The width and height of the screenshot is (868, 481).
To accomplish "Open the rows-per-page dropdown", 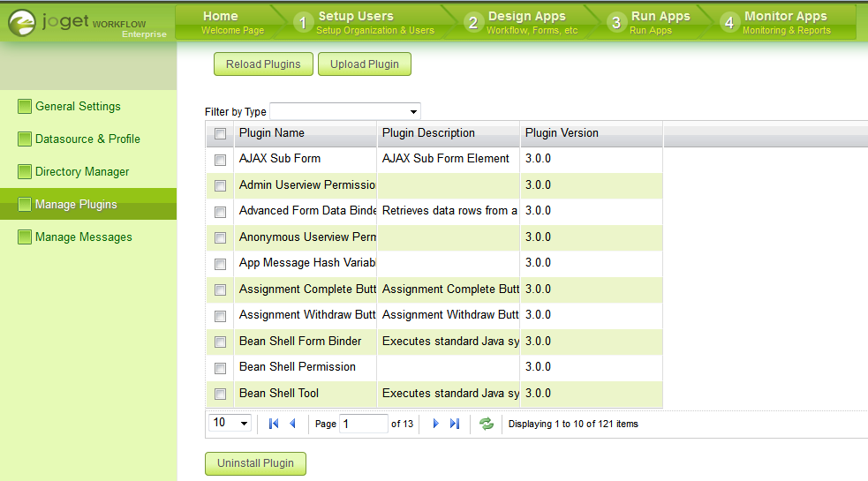I will [230, 423].
